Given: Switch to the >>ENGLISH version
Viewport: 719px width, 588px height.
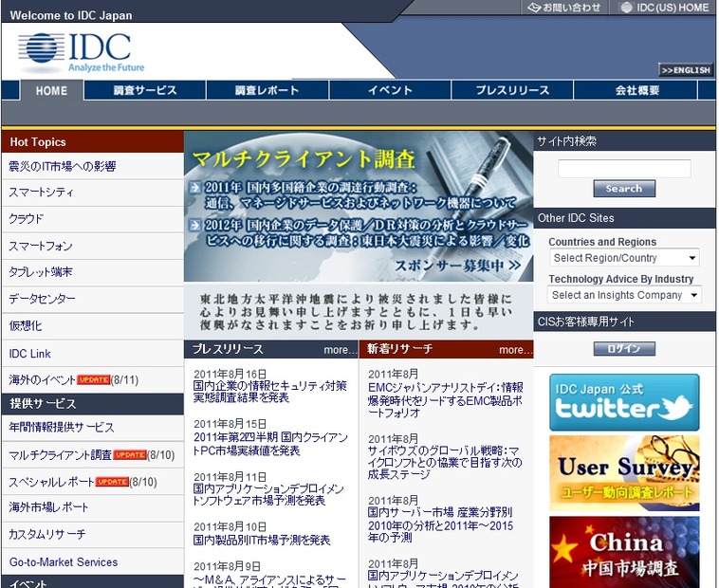Looking at the screenshot, I should [x=686, y=70].
